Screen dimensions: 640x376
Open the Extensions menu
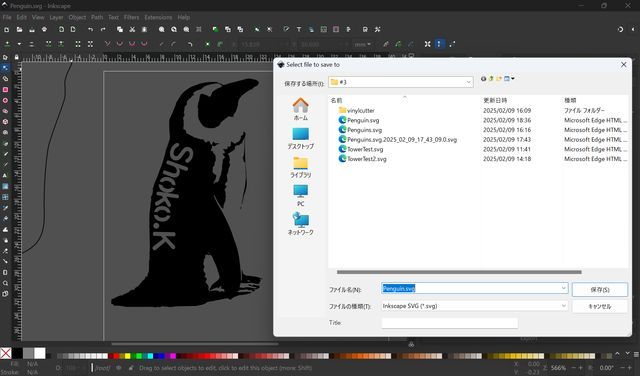point(158,17)
